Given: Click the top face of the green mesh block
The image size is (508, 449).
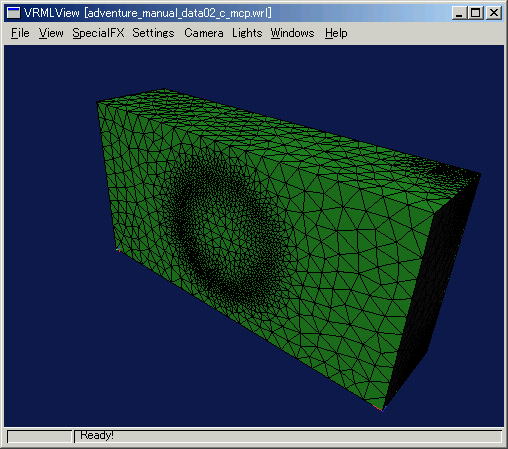Looking at the screenshot, I should (287, 133).
